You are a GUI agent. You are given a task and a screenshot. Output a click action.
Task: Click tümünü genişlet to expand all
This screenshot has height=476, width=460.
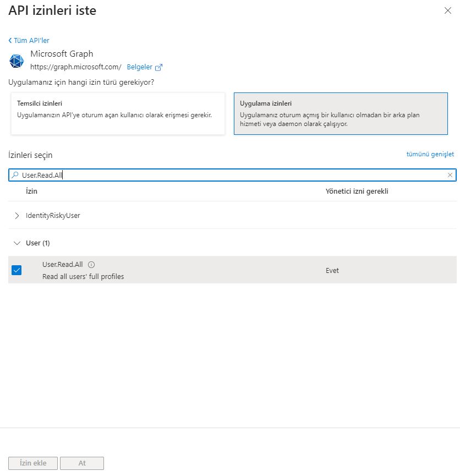coord(430,155)
